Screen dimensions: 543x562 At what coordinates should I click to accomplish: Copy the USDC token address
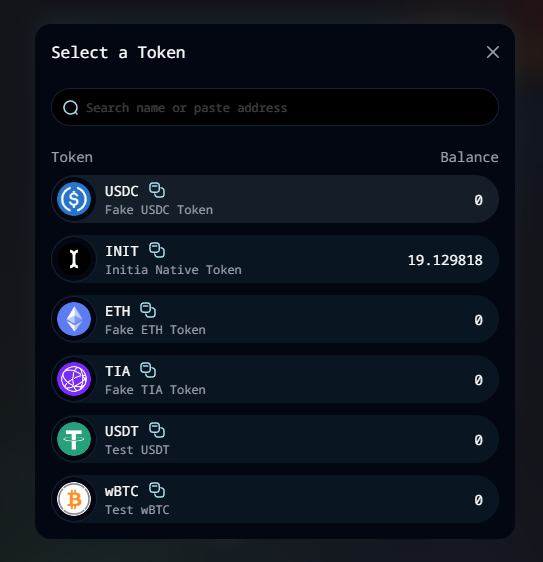click(157, 190)
